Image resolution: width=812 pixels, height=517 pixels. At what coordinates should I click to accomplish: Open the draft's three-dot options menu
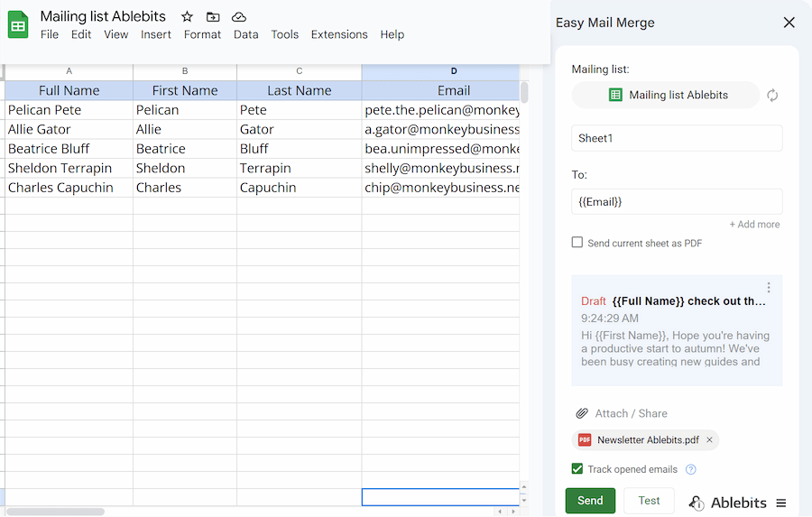point(769,288)
